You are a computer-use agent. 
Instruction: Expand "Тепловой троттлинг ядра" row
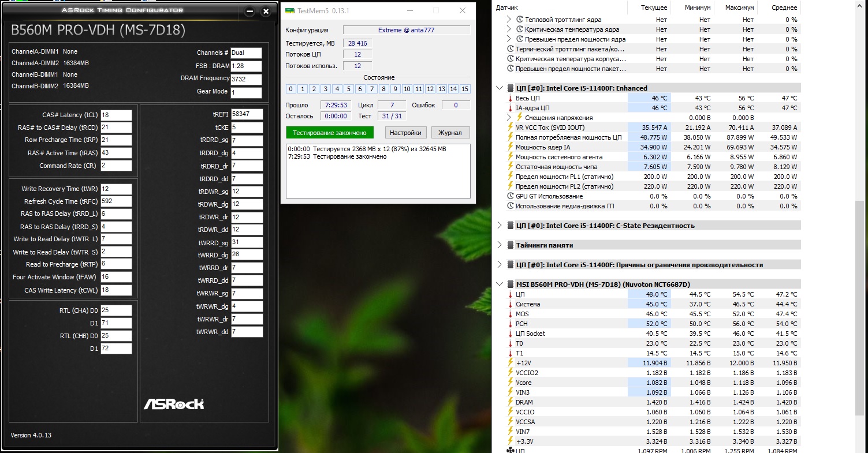pyautogui.click(x=509, y=20)
